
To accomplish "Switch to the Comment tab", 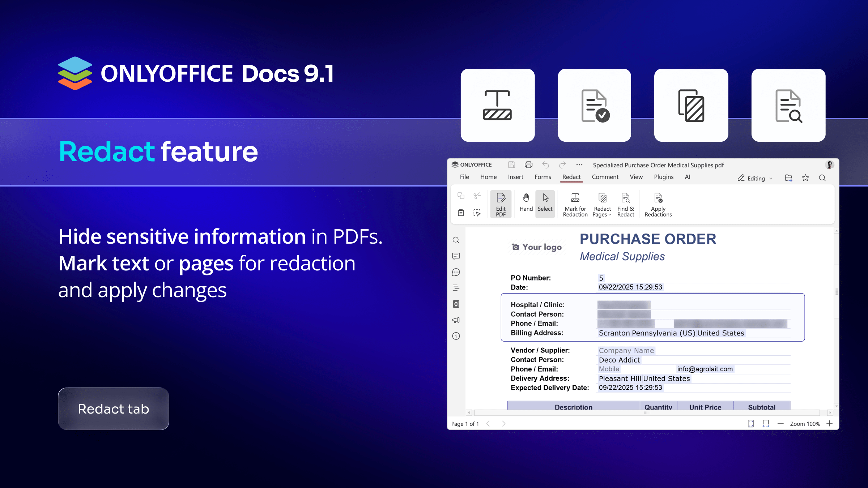I will click(x=605, y=177).
